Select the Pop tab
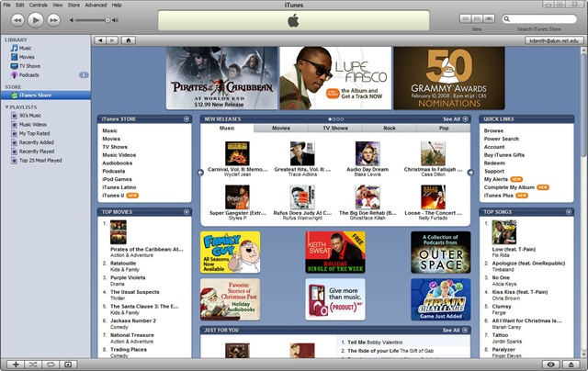588x371 pixels. (x=444, y=129)
